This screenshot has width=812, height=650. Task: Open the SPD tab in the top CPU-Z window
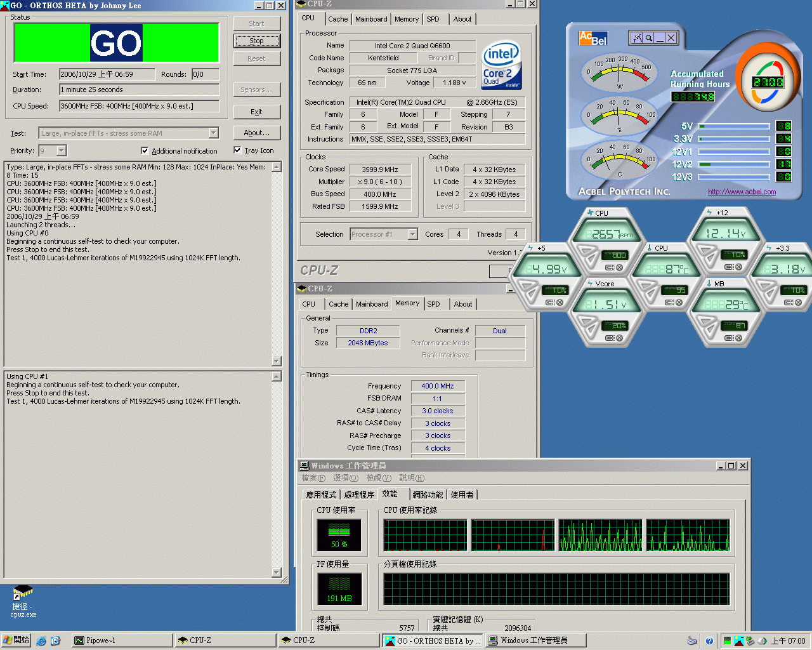tap(433, 19)
